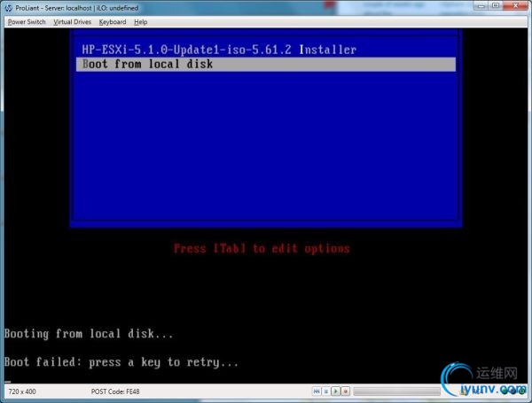Click the Boot failed retry message

point(121,362)
